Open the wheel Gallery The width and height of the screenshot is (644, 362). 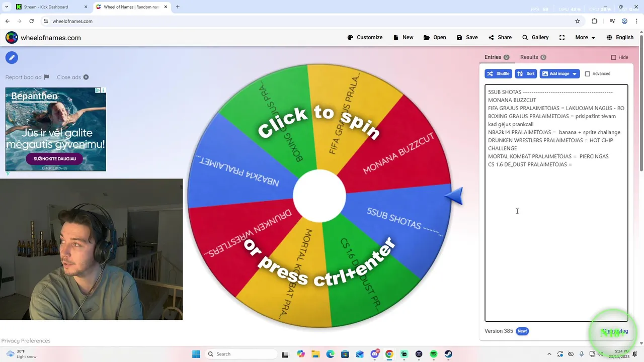click(535, 38)
